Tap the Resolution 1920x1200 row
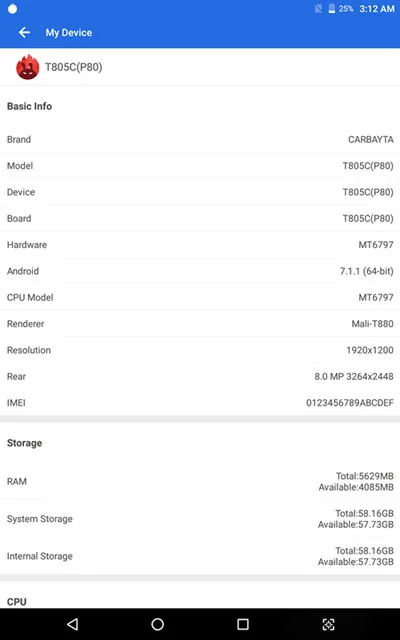 point(200,350)
